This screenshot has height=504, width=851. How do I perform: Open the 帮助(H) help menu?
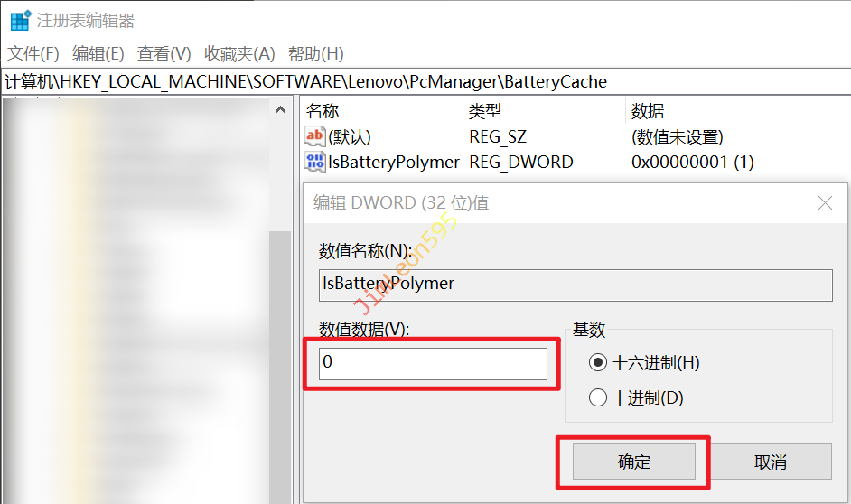(x=316, y=54)
